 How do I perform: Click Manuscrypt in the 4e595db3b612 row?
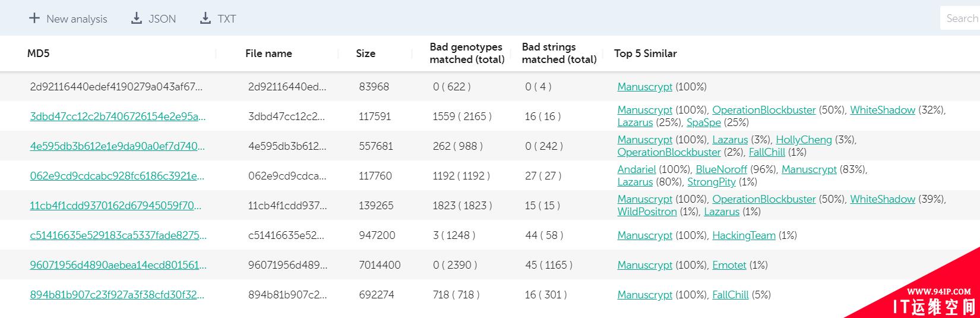tap(645, 140)
